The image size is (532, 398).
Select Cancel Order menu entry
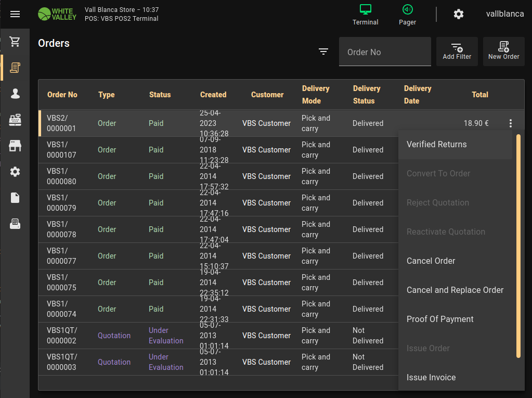[431, 261]
